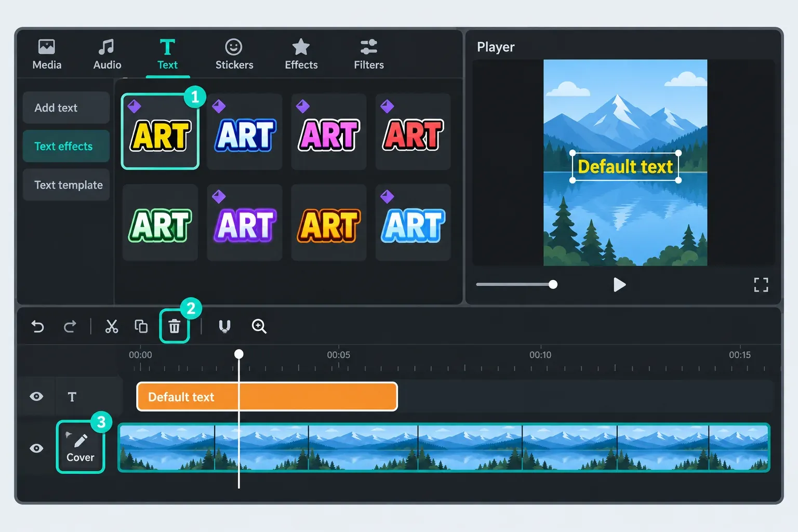Hide the text track with eye icon
Viewport: 798px width, 532px height.
tap(36, 396)
